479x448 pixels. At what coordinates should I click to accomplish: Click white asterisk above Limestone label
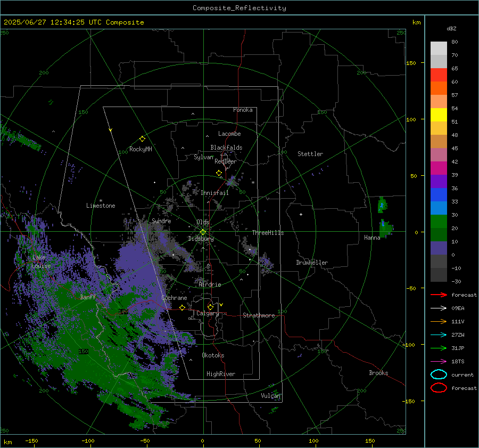point(101,201)
